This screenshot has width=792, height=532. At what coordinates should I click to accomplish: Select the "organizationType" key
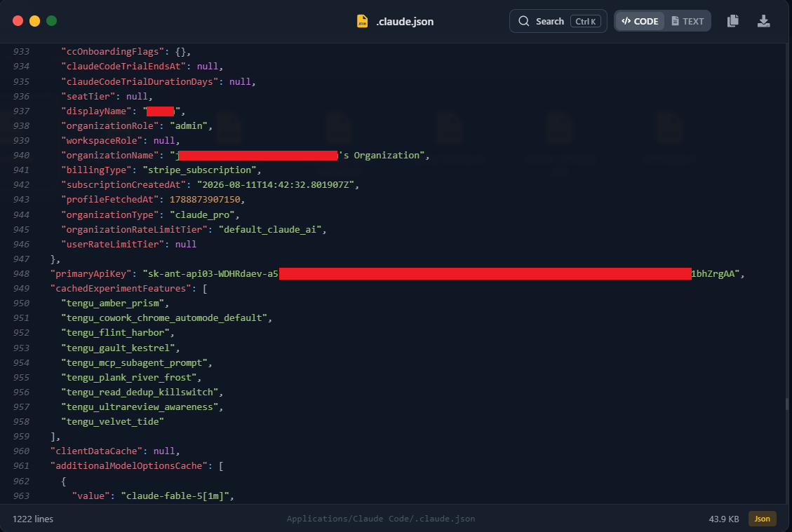[x=110, y=214]
